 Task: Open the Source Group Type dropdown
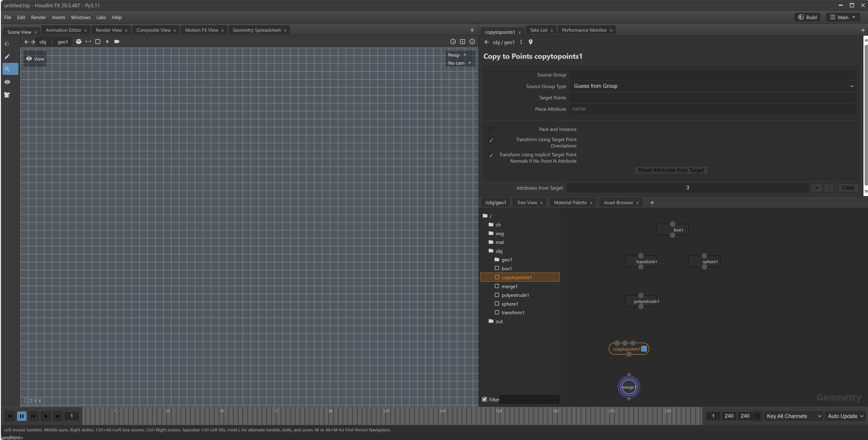pos(712,86)
